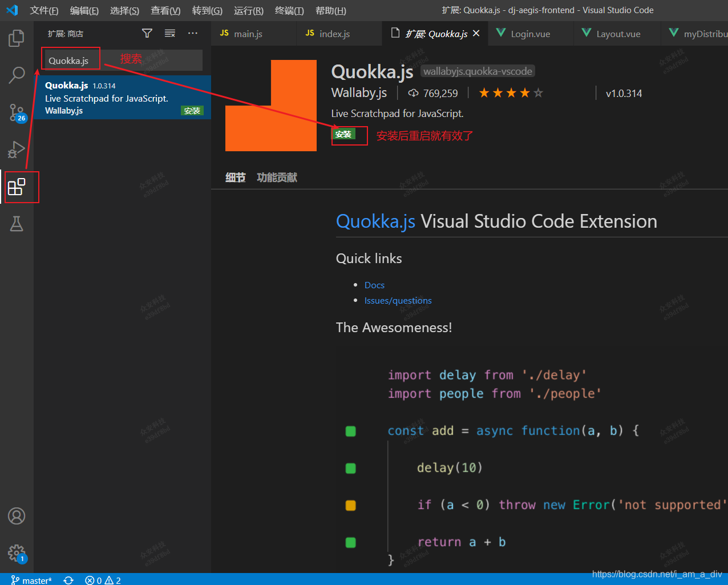The height and width of the screenshot is (585, 728).
Task: Open the 选择(S) menu
Action: (124, 10)
